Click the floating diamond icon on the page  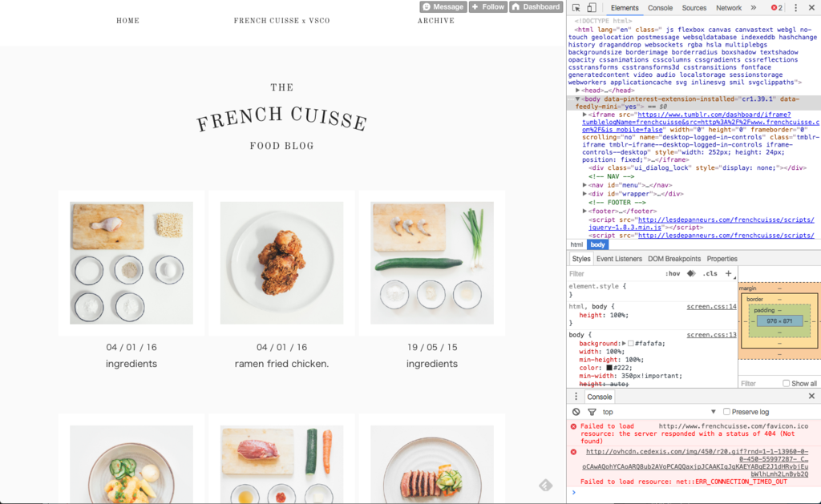(x=545, y=485)
